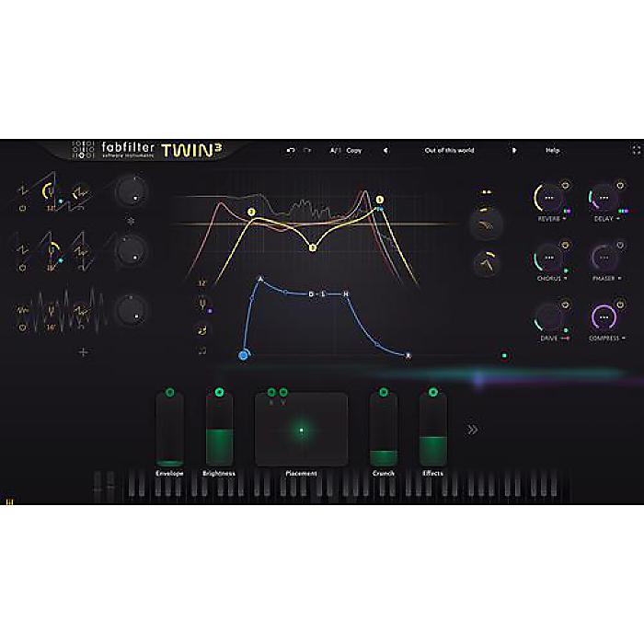Click the first oscillator level knob
Screen dimensions: 644x644
131,191
